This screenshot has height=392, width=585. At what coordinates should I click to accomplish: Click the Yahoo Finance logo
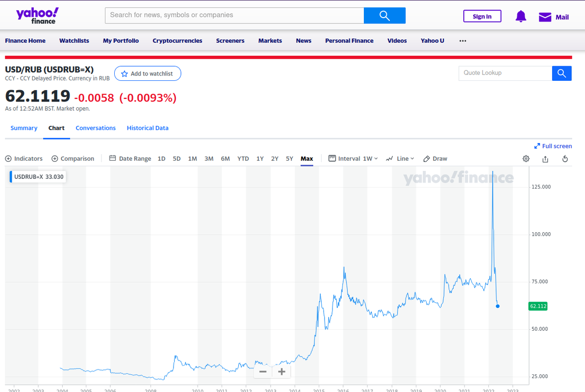tap(37, 16)
